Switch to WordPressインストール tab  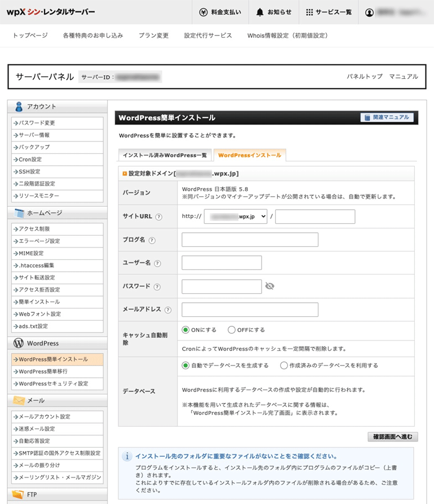pyautogui.click(x=250, y=155)
